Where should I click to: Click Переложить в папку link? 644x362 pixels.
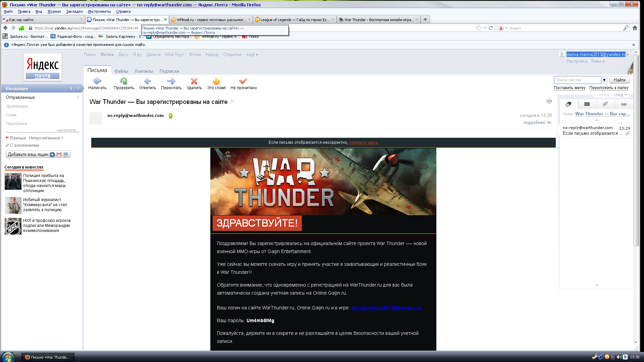(609, 88)
